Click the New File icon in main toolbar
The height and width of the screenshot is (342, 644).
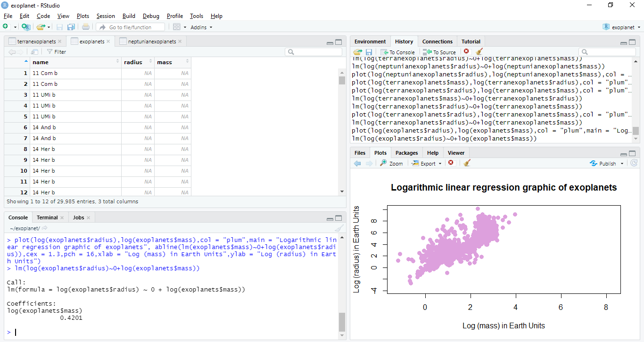[x=6, y=27]
